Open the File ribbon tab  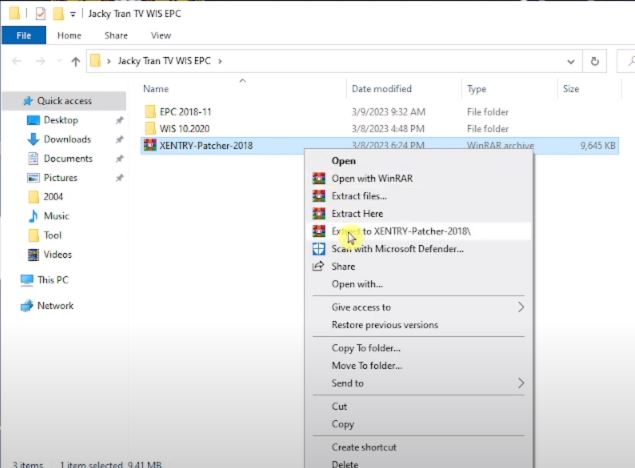pyautogui.click(x=24, y=36)
